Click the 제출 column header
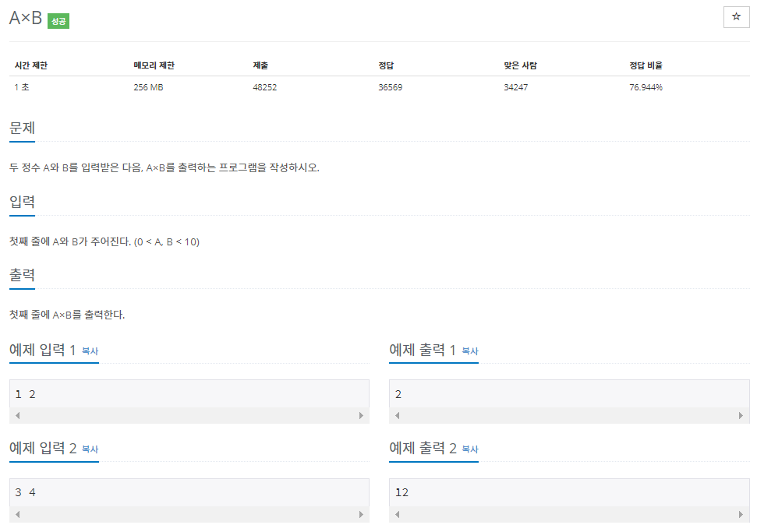The width and height of the screenshot is (757, 532). click(260, 65)
